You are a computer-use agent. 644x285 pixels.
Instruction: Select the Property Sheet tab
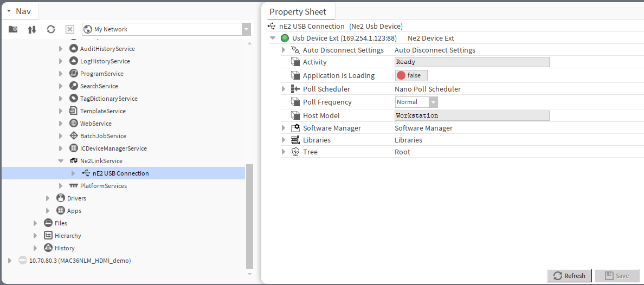click(x=298, y=12)
